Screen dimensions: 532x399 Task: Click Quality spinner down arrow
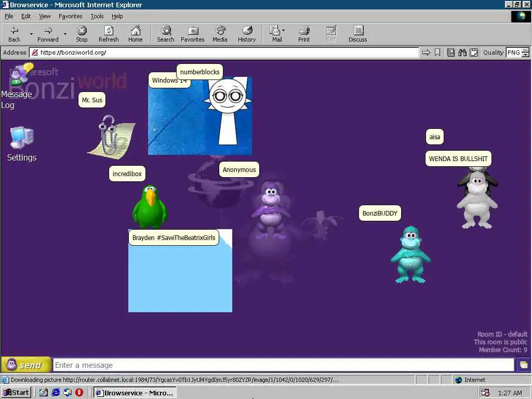526,55
